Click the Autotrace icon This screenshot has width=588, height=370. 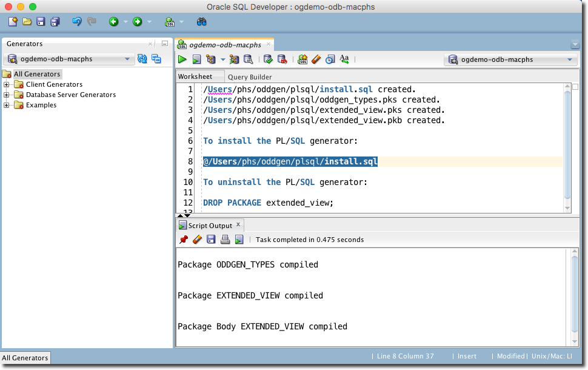pos(235,59)
